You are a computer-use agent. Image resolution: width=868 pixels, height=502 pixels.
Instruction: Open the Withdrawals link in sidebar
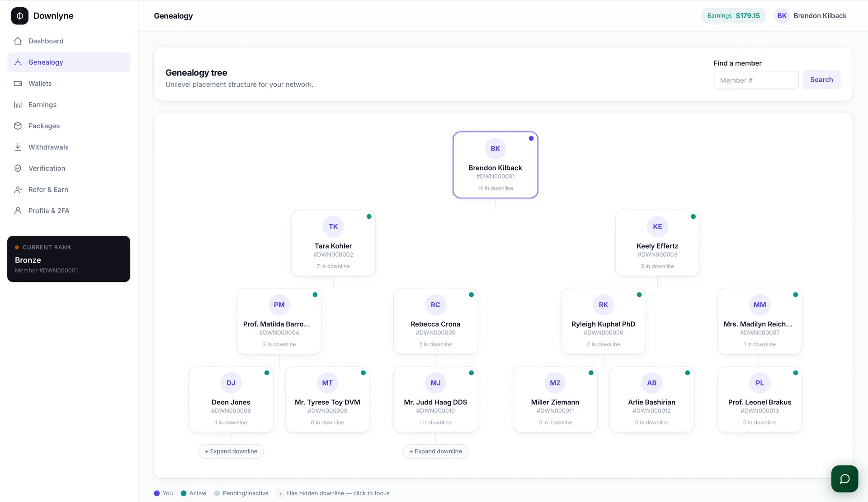[69, 147]
